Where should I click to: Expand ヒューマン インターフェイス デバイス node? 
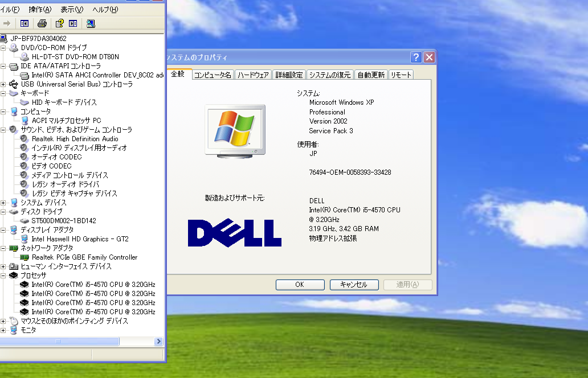pyautogui.click(x=3, y=266)
